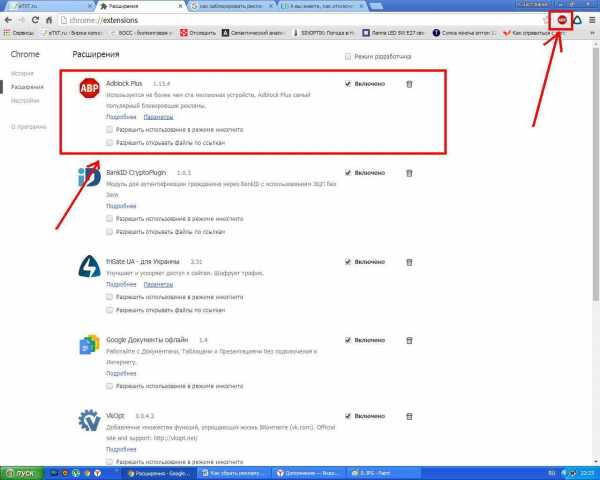
Task: Open About in the Chrome sidebar
Action: click(29, 127)
